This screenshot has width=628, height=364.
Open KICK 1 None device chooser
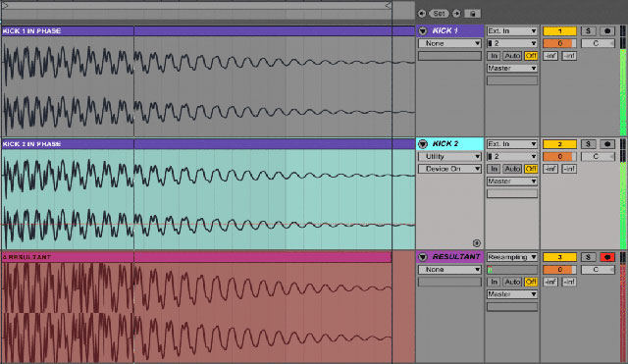point(449,43)
